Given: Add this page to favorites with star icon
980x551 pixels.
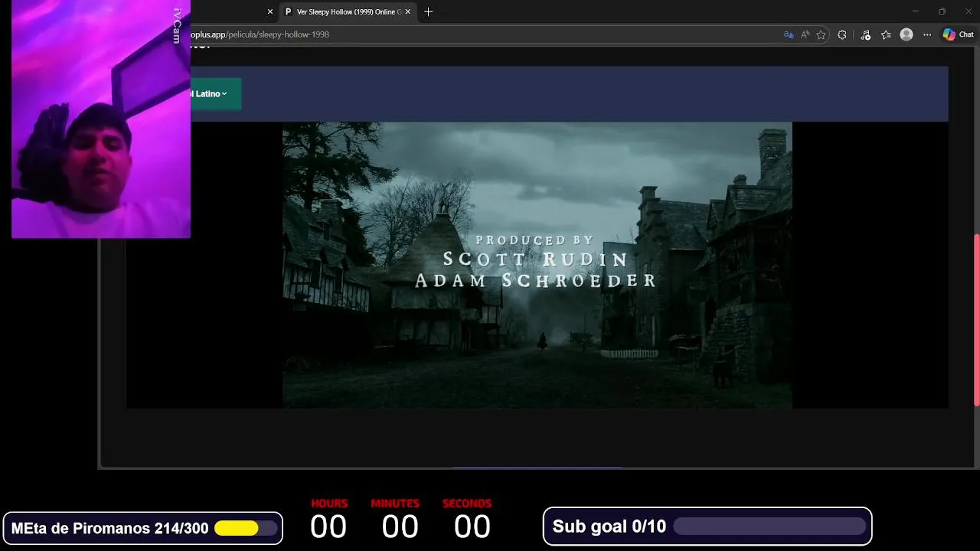Looking at the screenshot, I should click(821, 34).
